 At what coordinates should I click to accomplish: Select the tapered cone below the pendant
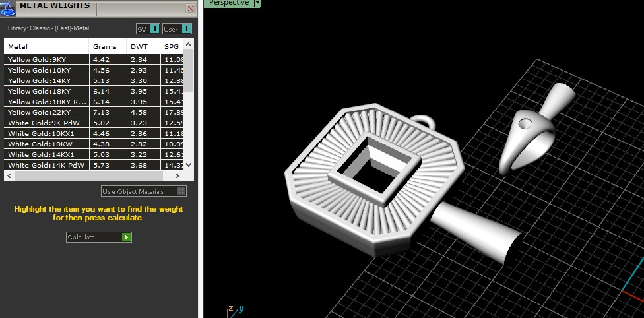[x=476, y=231]
